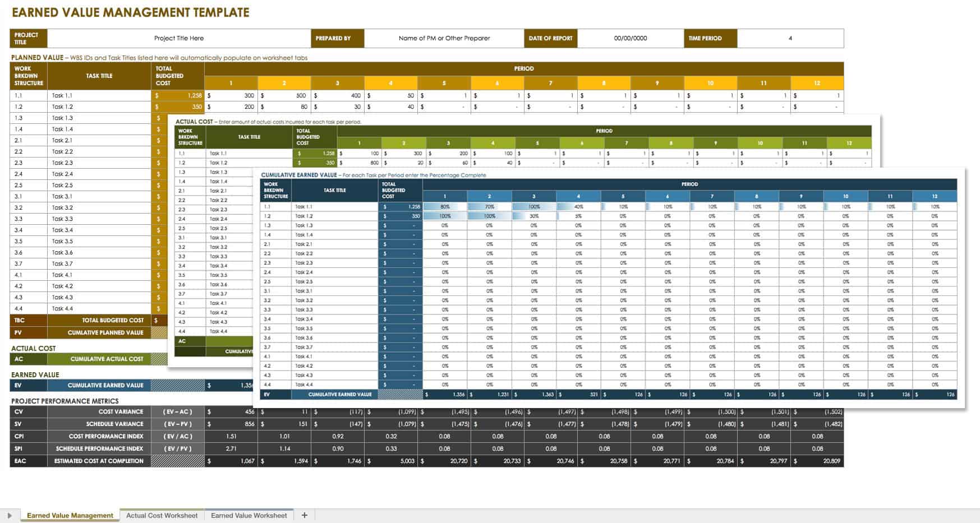
Task: Select the 'Name of PM or Other Preparer' field
Action: point(444,38)
